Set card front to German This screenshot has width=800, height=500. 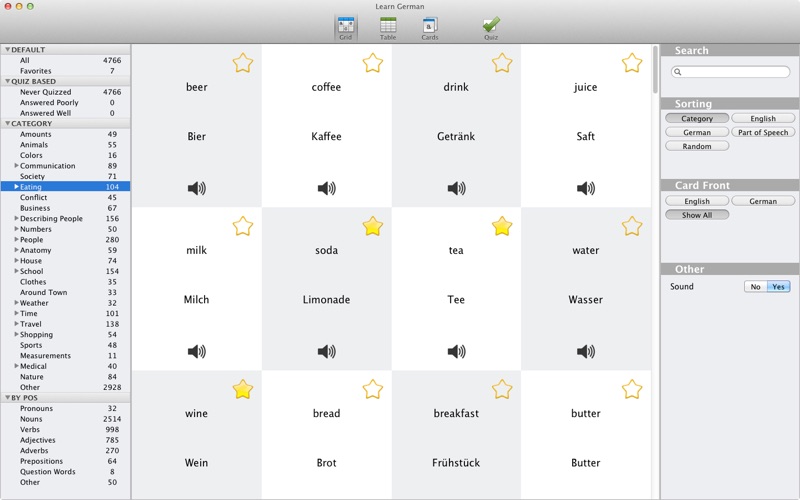tap(763, 201)
